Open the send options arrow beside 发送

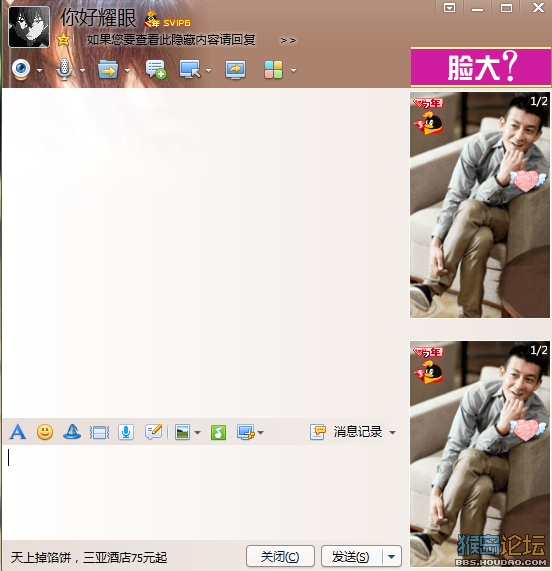tap(392, 556)
